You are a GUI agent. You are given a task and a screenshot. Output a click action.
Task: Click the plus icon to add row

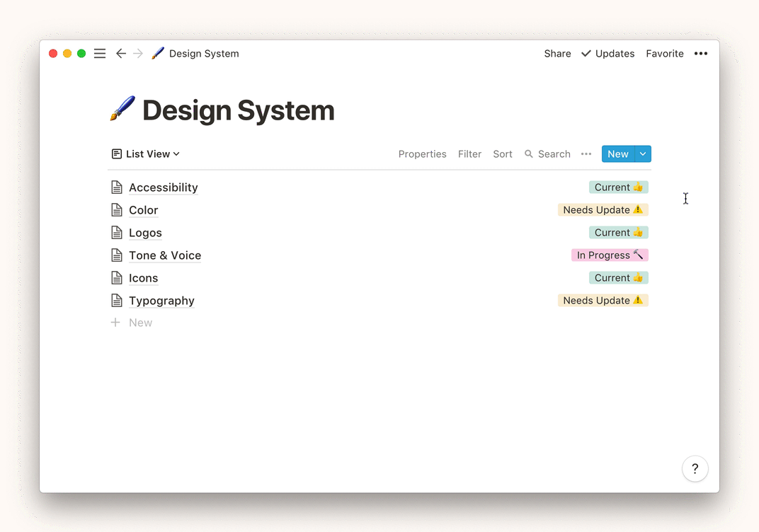pyautogui.click(x=115, y=323)
